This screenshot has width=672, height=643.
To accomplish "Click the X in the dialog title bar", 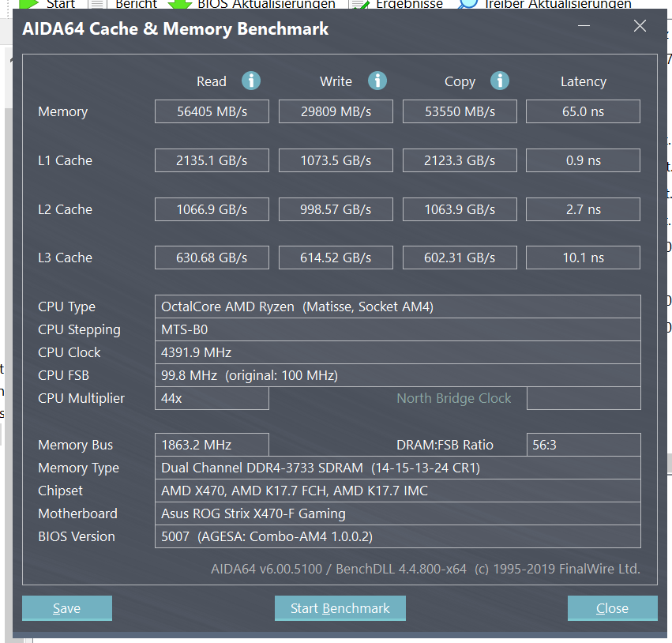I will (x=640, y=26).
